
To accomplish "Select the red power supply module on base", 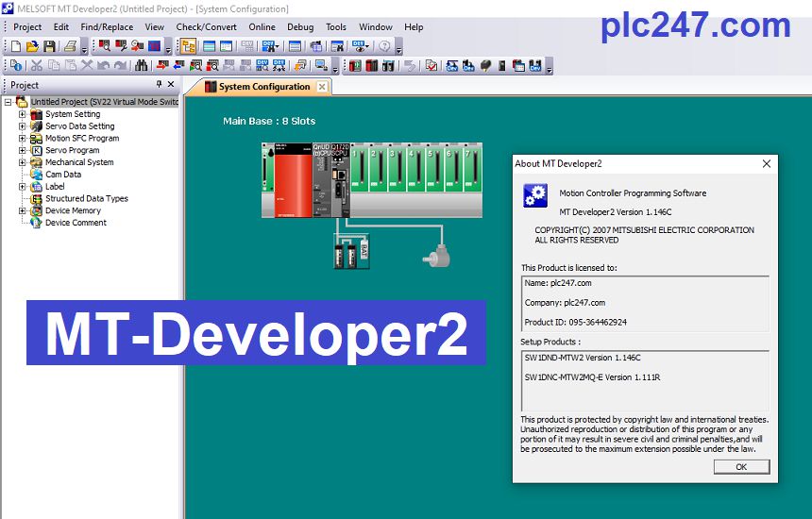I will click(x=293, y=180).
